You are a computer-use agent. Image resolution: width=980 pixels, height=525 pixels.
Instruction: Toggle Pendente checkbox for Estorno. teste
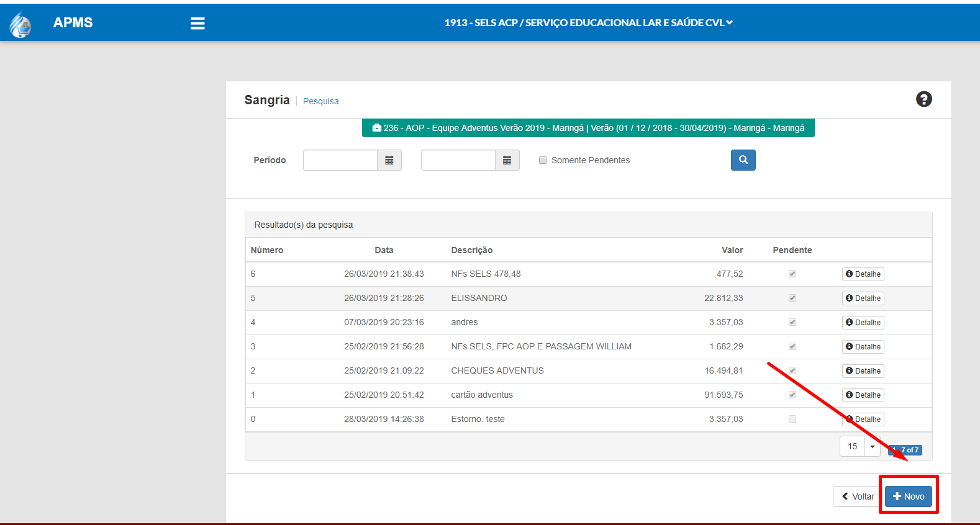[792, 419]
